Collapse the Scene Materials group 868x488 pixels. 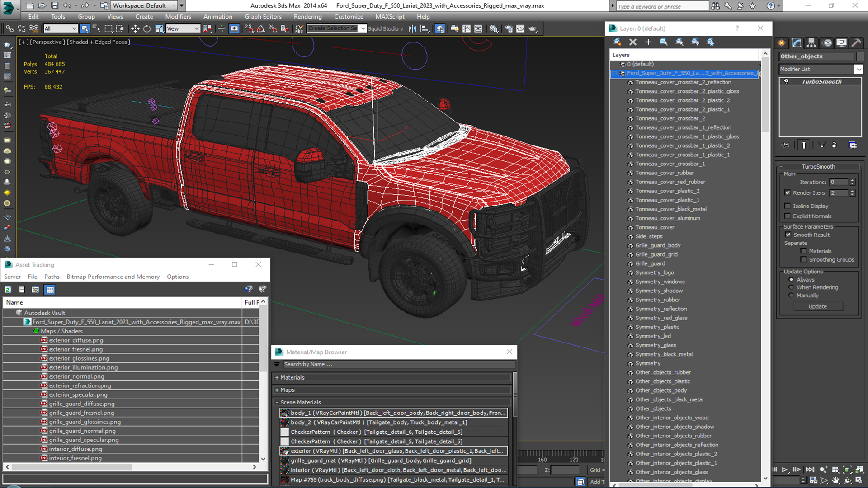[x=277, y=402]
